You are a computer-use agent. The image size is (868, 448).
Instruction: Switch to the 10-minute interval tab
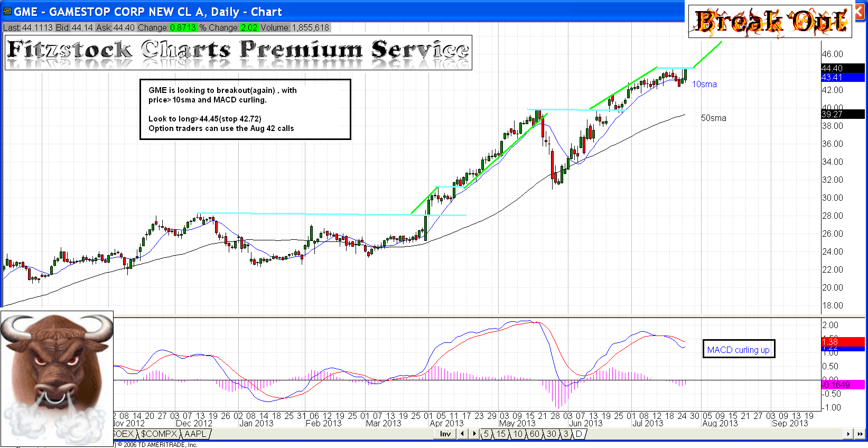pos(518,434)
